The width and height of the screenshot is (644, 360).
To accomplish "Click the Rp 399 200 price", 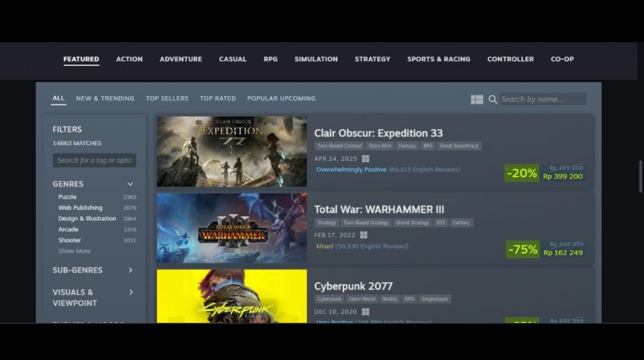I will coord(563,177).
